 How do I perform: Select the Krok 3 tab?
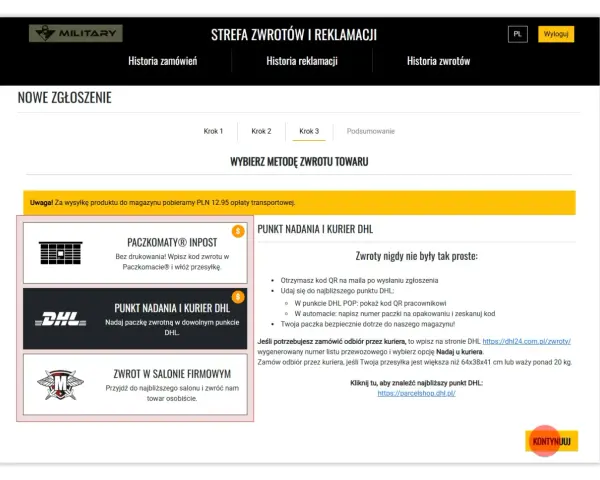(x=309, y=131)
